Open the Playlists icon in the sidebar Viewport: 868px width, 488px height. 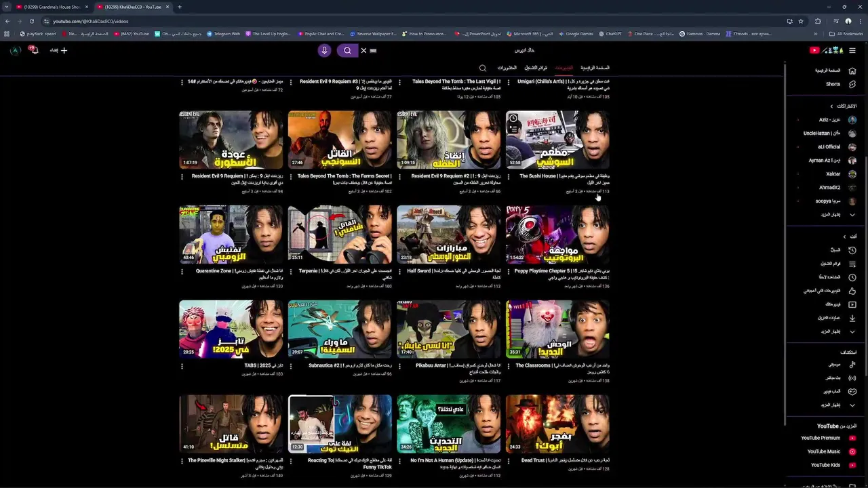[x=852, y=264]
